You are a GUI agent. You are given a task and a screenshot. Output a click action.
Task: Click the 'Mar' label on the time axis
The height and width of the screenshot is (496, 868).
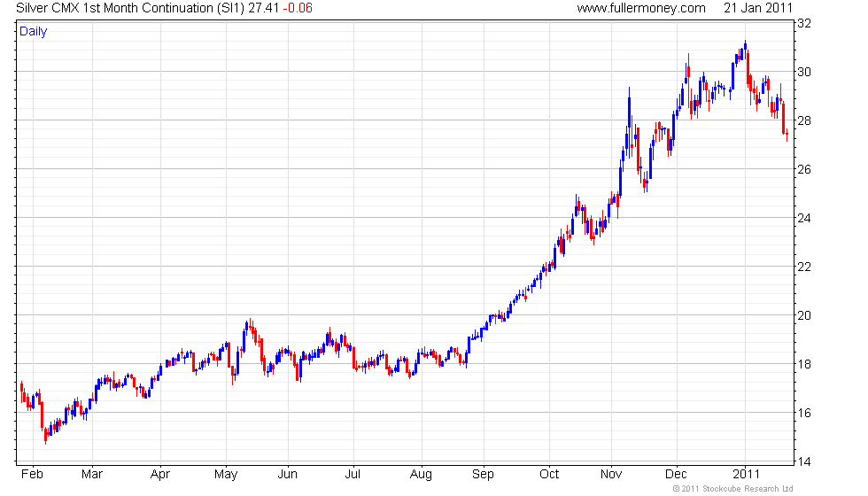click(x=92, y=475)
